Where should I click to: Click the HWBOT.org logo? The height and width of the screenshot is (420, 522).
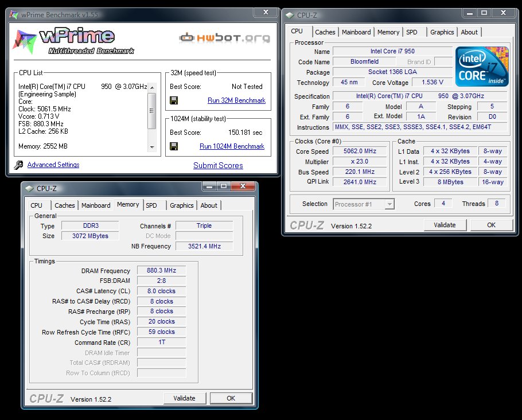click(224, 38)
